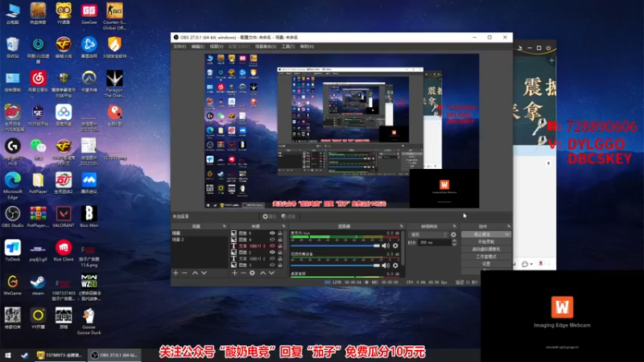Open the Riot Client desktop icon

pyautogui.click(x=64, y=251)
